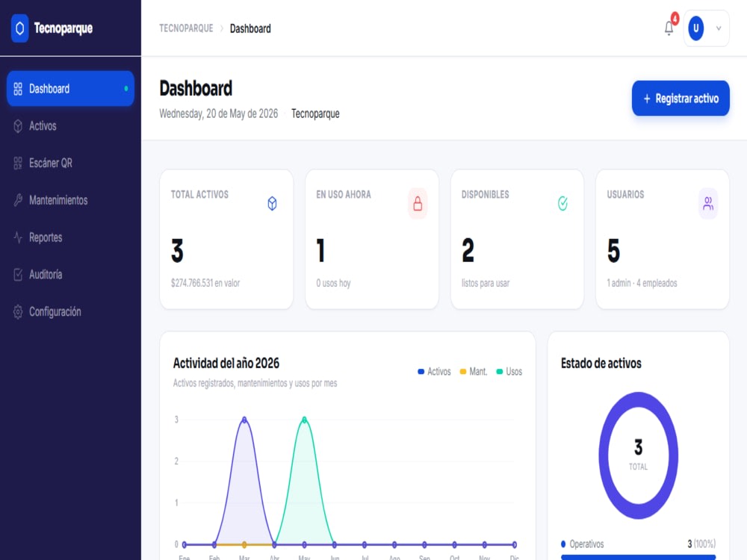Viewport: 747px width, 560px height.
Task: Click the USUARIOS card label
Action: click(x=625, y=194)
